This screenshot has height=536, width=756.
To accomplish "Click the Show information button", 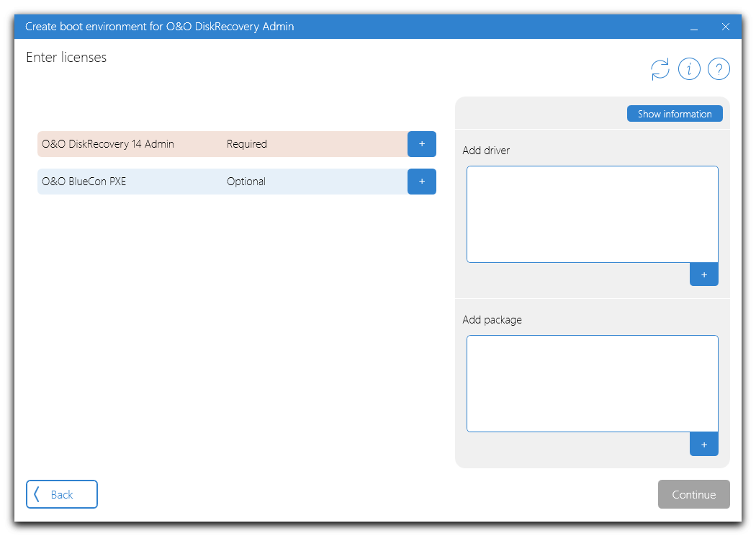I will coord(675,114).
